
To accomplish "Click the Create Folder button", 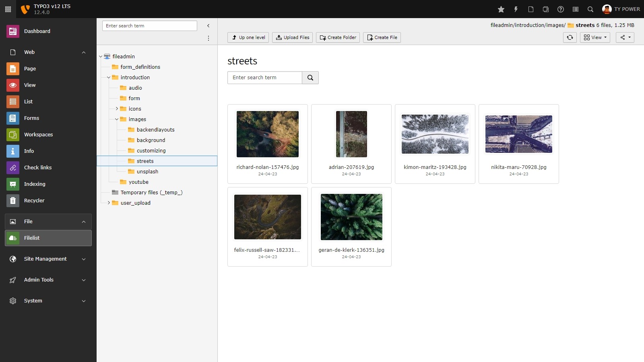I will (x=338, y=37).
